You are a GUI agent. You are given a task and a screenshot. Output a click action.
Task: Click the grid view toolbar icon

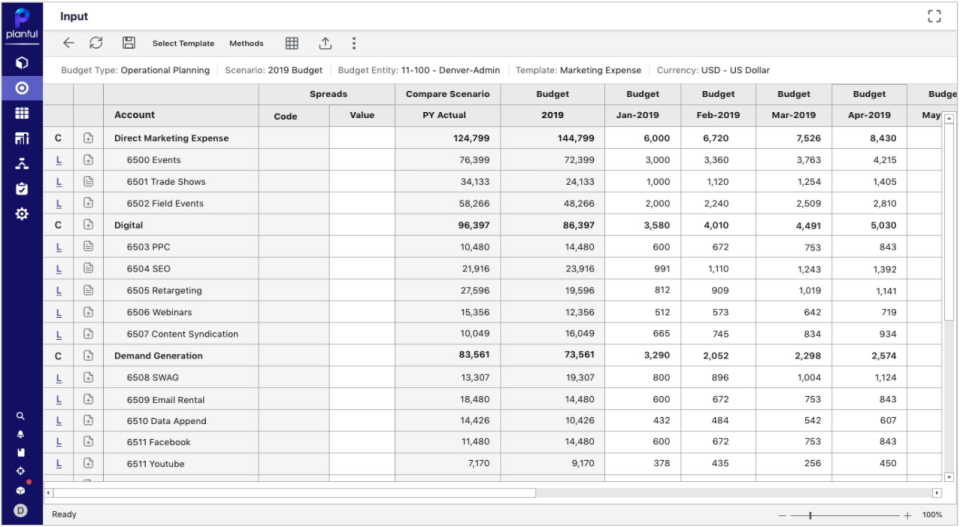coord(292,43)
